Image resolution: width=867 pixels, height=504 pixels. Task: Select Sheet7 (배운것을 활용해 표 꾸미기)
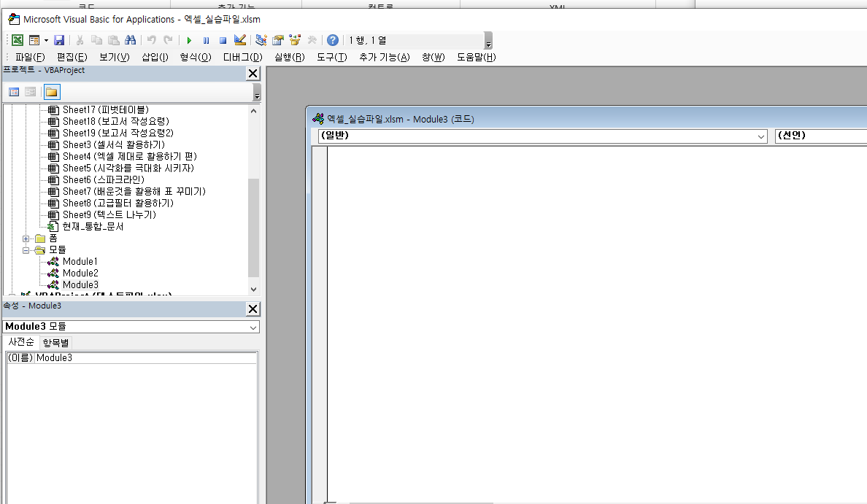tap(134, 191)
